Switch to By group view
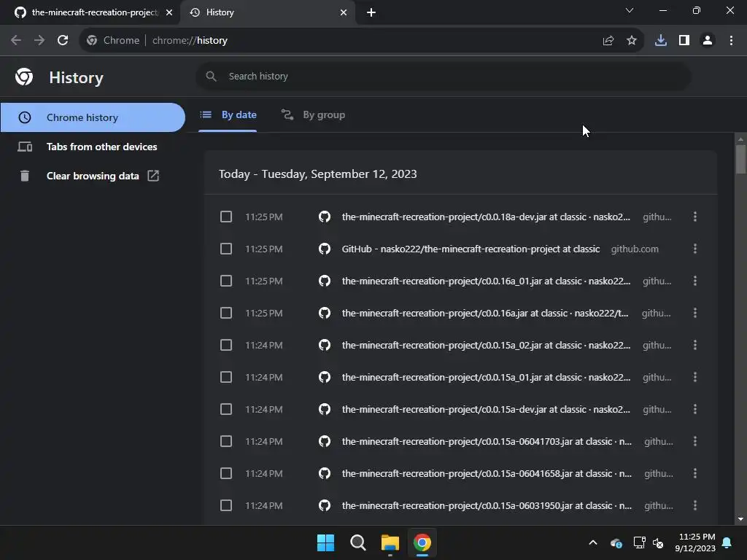This screenshot has height=560, width=747. (314, 114)
